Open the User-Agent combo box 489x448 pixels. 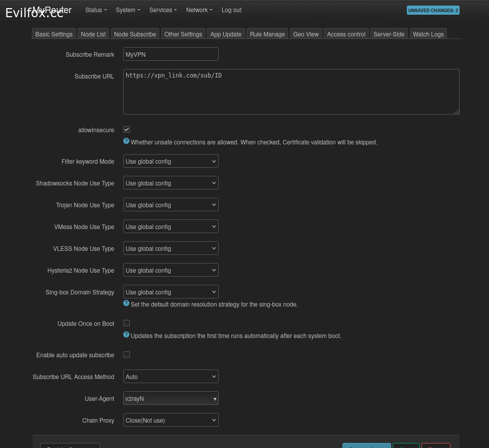170,398
